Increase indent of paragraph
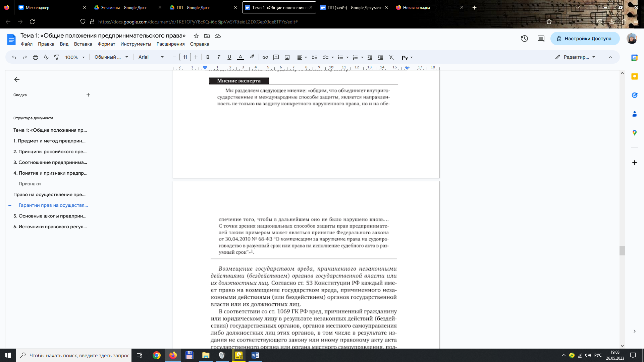This screenshot has height=362, width=644. tap(381, 57)
